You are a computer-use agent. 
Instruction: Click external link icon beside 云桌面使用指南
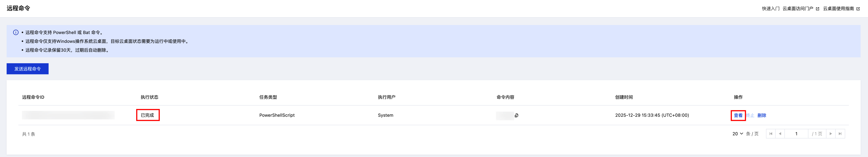pos(858,9)
